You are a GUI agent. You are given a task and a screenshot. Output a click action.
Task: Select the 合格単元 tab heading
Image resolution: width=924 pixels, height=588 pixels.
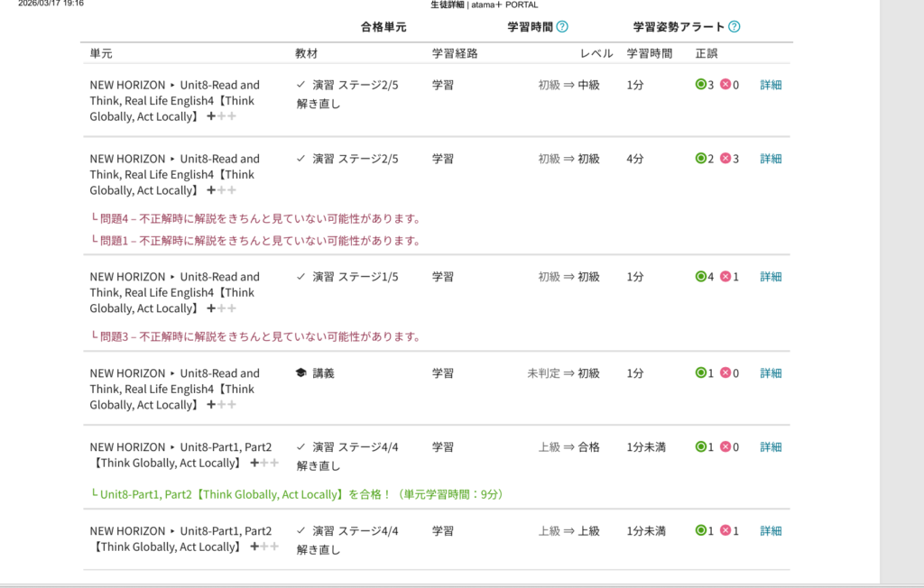coord(383,27)
